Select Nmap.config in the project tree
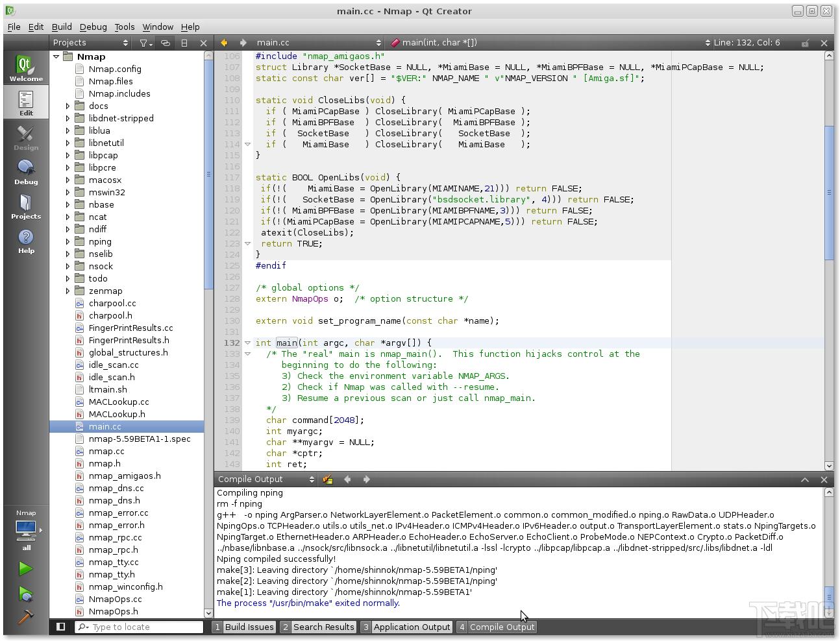Image resolution: width=840 pixels, height=641 pixels. point(115,69)
